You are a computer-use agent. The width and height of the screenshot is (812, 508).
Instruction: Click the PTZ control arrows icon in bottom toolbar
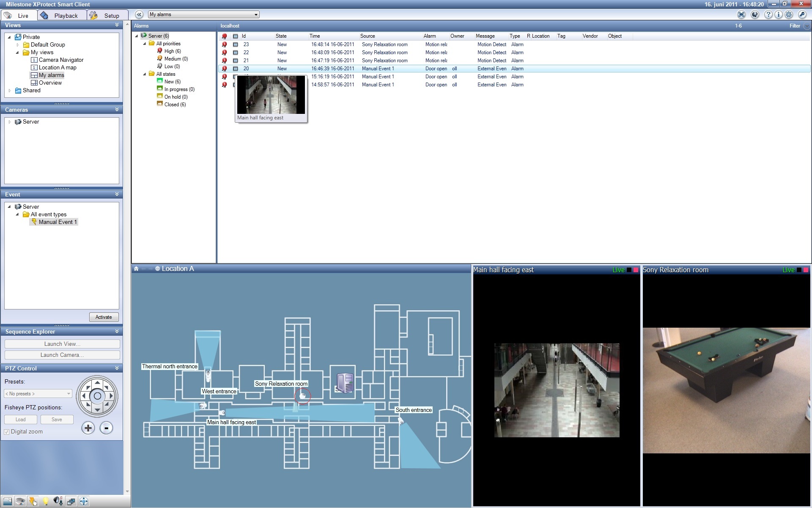(x=84, y=502)
